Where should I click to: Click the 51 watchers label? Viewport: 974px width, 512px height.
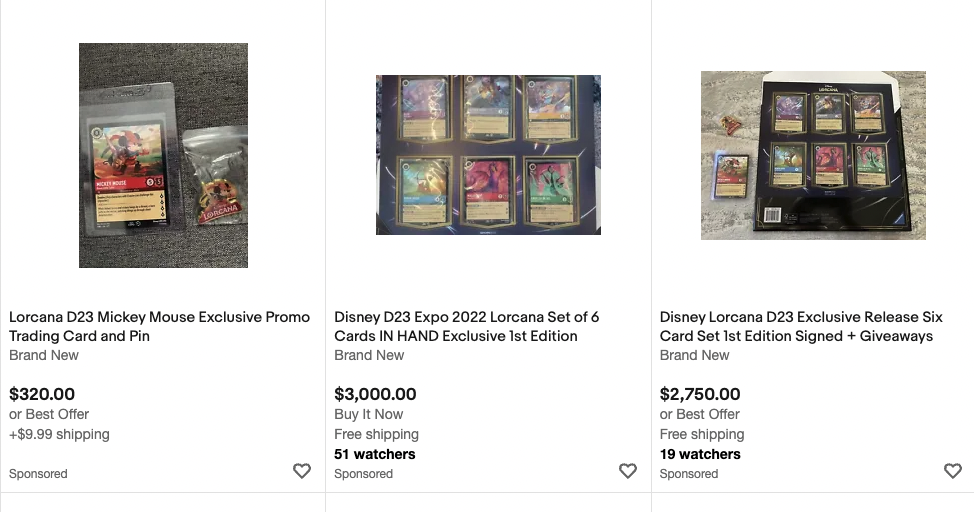coord(375,454)
